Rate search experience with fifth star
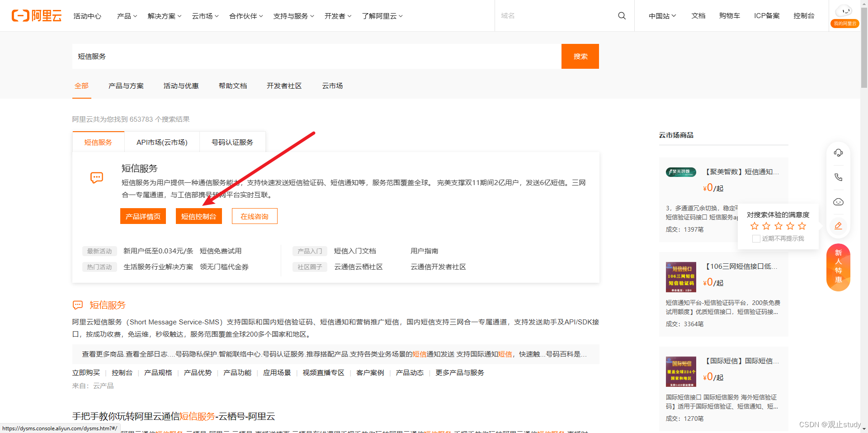The width and height of the screenshot is (868, 433). coord(802,226)
